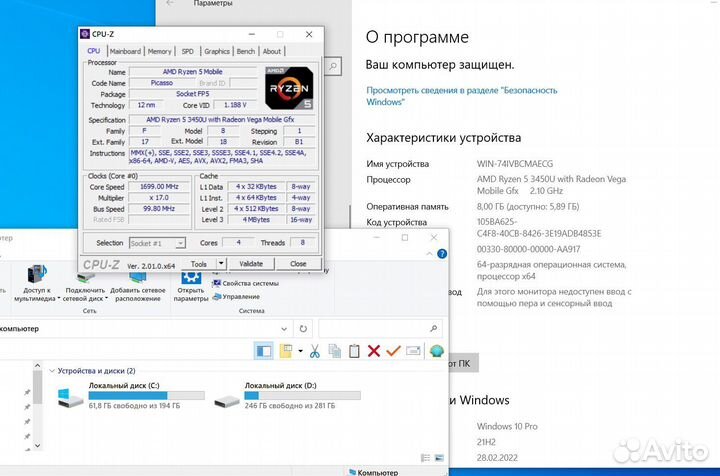Click the 'Socket FP5' package field
This screenshot has height=476, width=720.
point(193,94)
